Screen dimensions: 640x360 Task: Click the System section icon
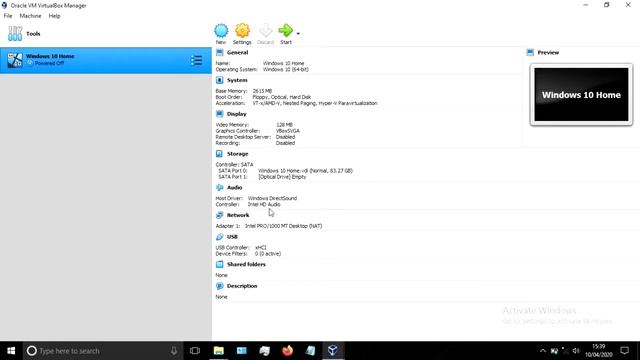tap(220, 80)
